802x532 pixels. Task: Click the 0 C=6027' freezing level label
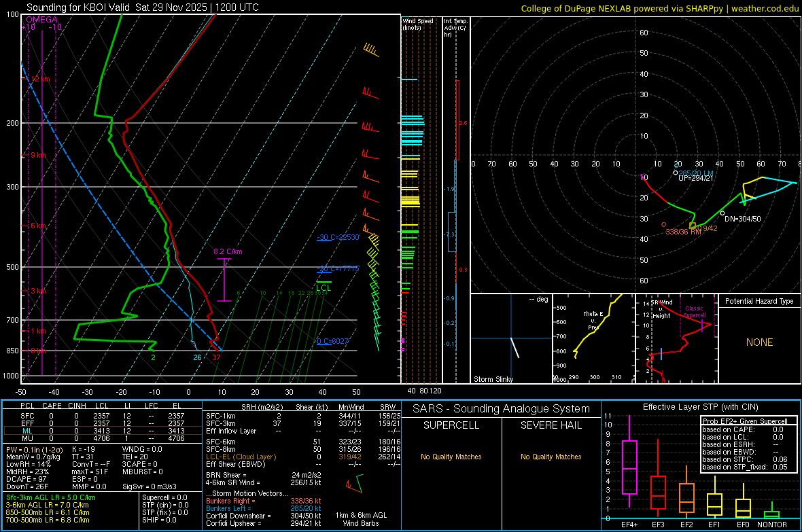click(333, 341)
